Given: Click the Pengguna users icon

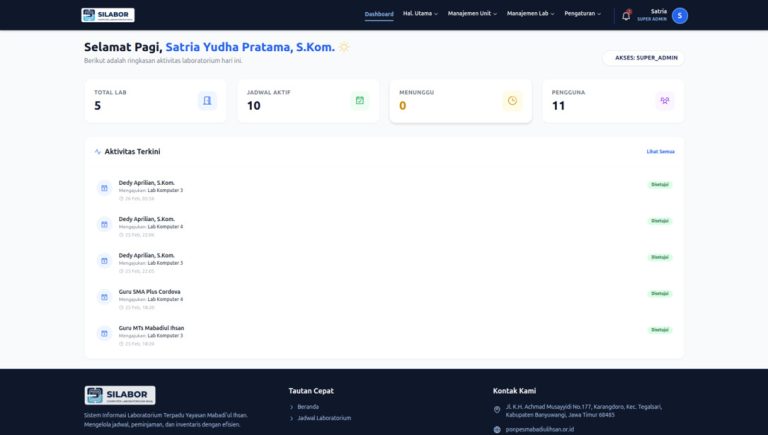Looking at the screenshot, I should (665, 100).
